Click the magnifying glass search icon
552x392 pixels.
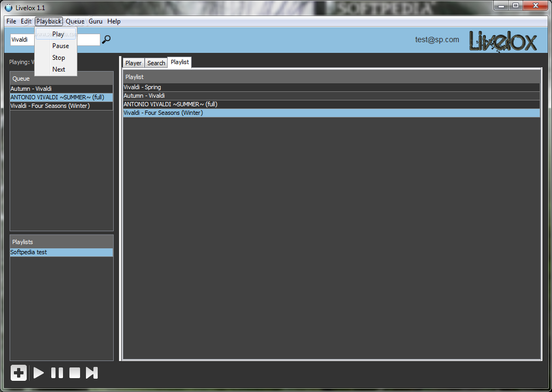tap(106, 40)
